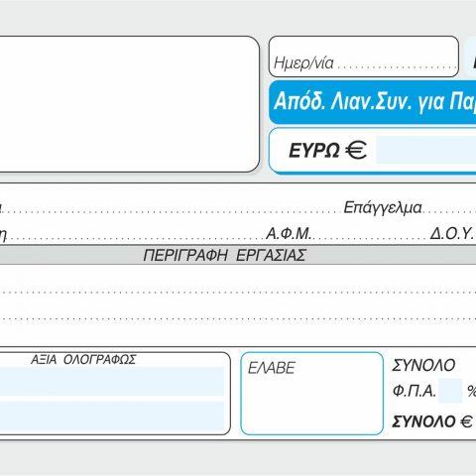
Task: Click the bold ΣΥΝΟΛΟ € total label
Action: 432,421
